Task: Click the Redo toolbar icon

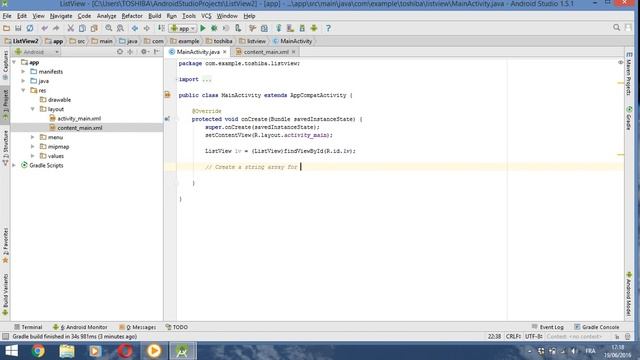Action: (x=56, y=28)
